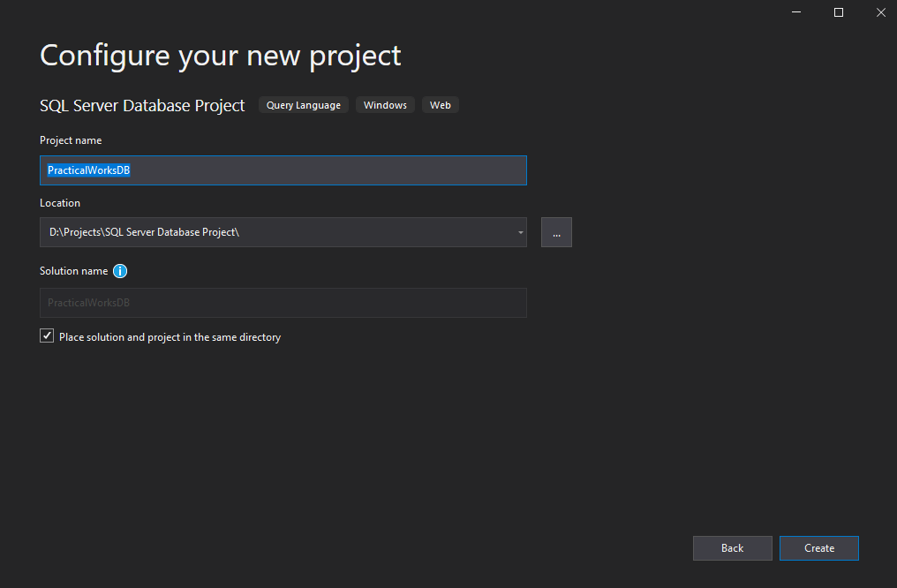Select the Windows tag
Viewport: 897px width, 588px height.
[x=385, y=105]
